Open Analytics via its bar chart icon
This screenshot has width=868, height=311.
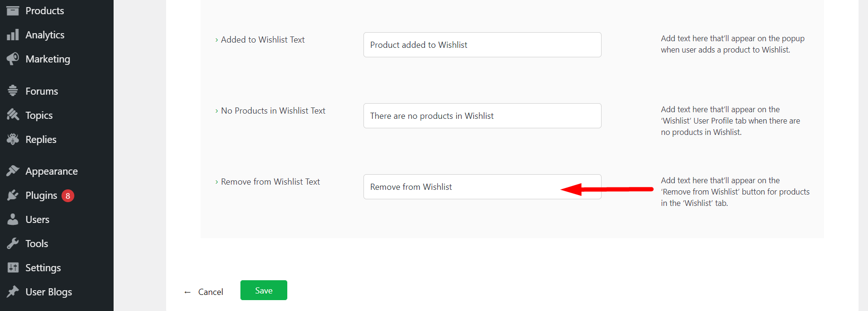(13, 34)
